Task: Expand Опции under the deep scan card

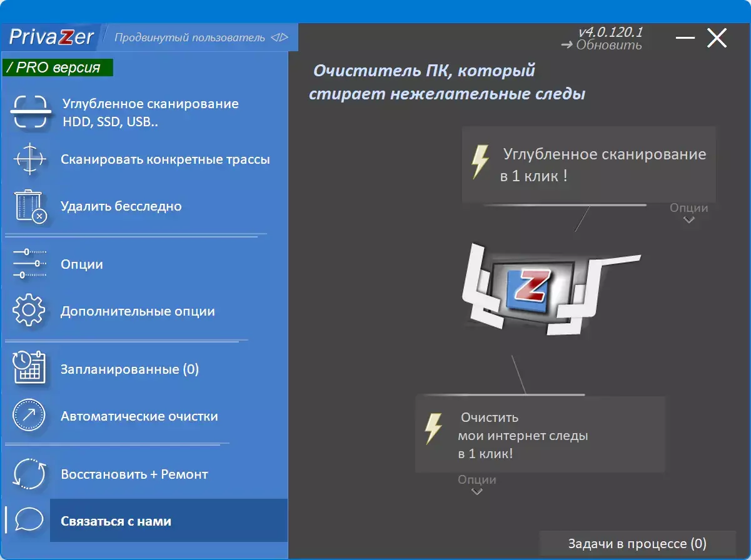Action: tap(689, 212)
